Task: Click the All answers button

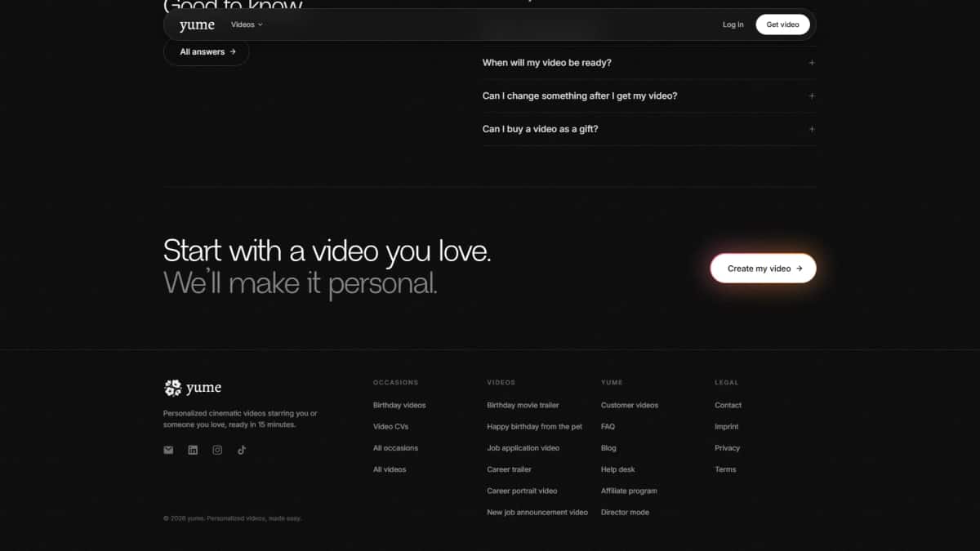Action: (x=207, y=51)
